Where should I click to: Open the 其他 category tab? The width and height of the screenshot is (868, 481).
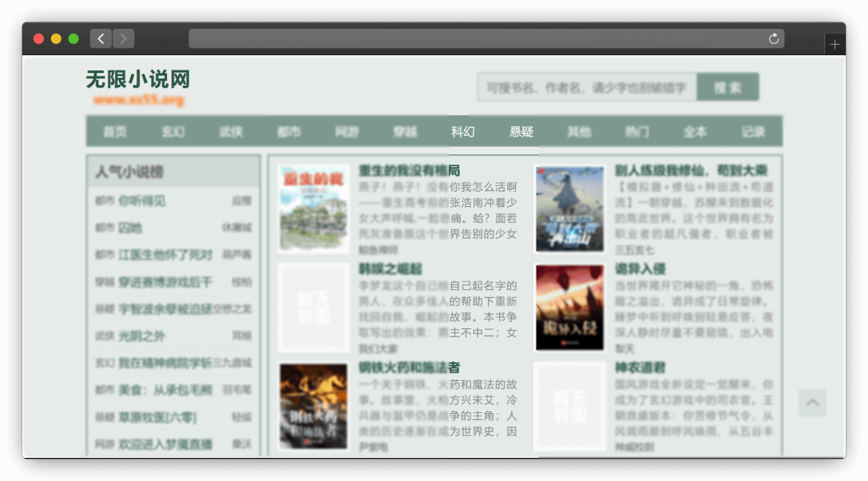coord(579,131)
